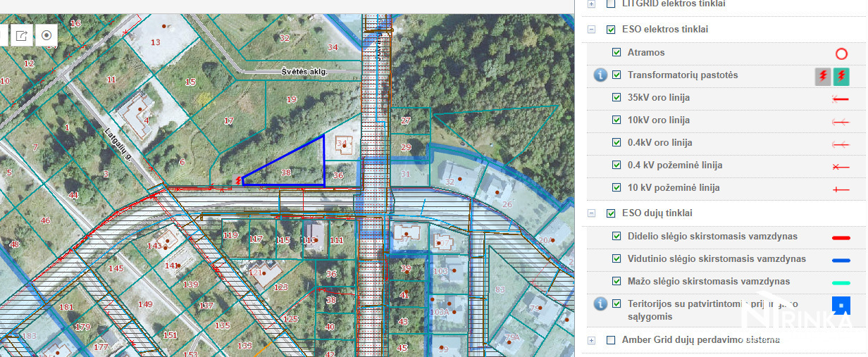Select the Mažo slėgio skirstomasis vamzdynas label
Viewport: 868px width, 357px height.
coord(708,282)
